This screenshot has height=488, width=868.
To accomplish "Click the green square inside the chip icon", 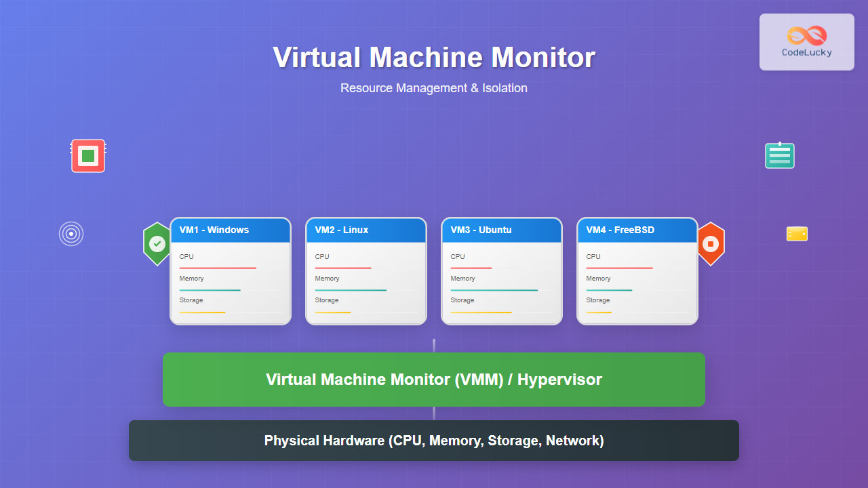I will click(88, 155).
